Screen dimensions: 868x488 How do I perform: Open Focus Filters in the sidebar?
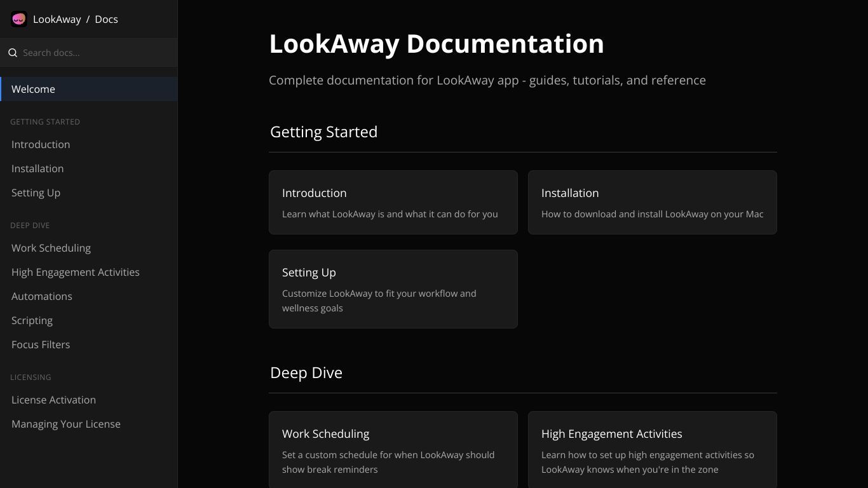pos(89,344)
